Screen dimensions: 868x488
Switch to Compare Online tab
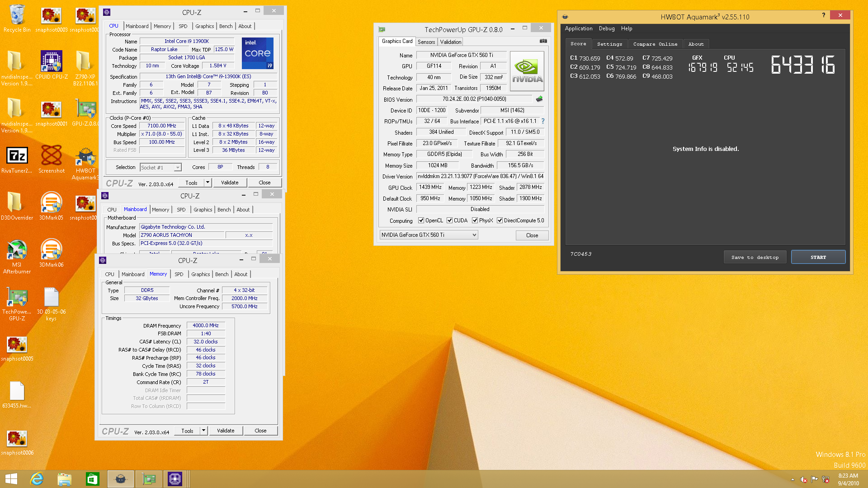[x=655, y=44]
